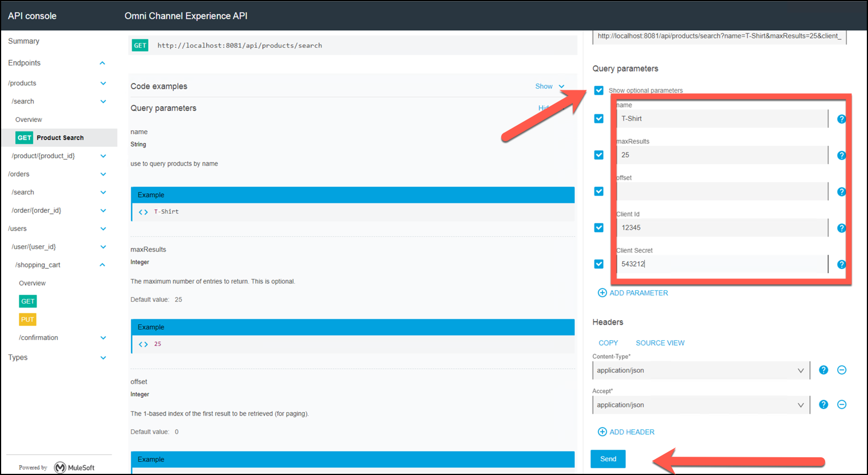Toggle Show optional parameters checkbox
Viewport: 868px width, 475px height.
[x=599, y=90]
